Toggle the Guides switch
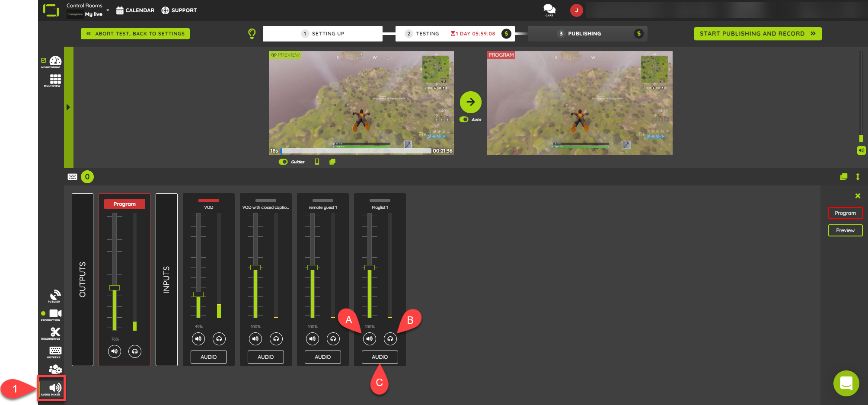This screenshot has width=868, height=405. [x=283, y=162]
